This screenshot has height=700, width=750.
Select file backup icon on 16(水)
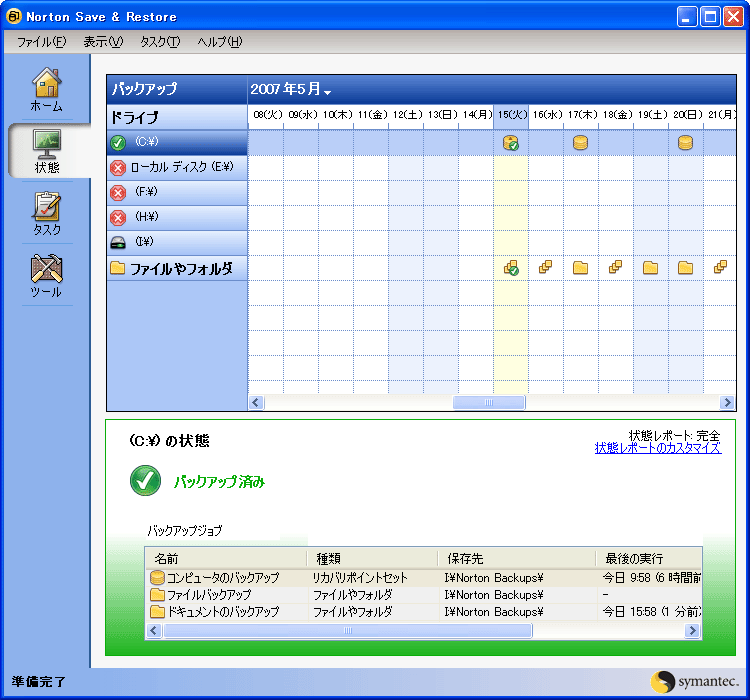(545, 267)
